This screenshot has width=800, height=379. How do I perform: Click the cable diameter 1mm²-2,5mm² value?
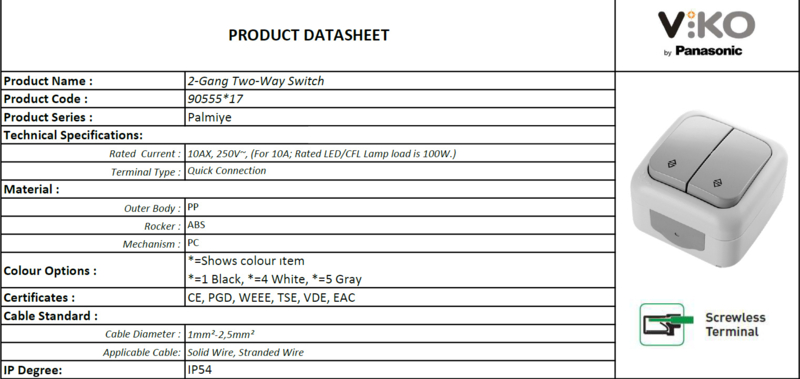pyautogui.click(x=221, y=335)
